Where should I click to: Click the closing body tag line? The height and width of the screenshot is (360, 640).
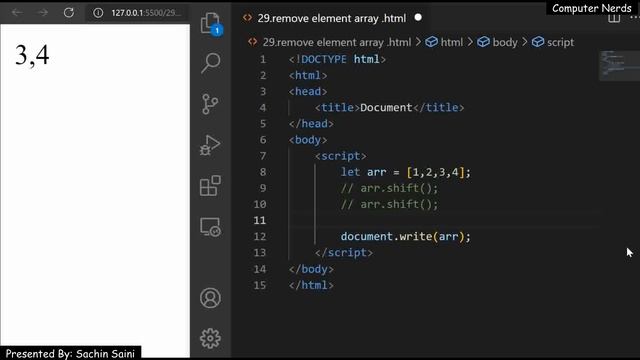311,269
